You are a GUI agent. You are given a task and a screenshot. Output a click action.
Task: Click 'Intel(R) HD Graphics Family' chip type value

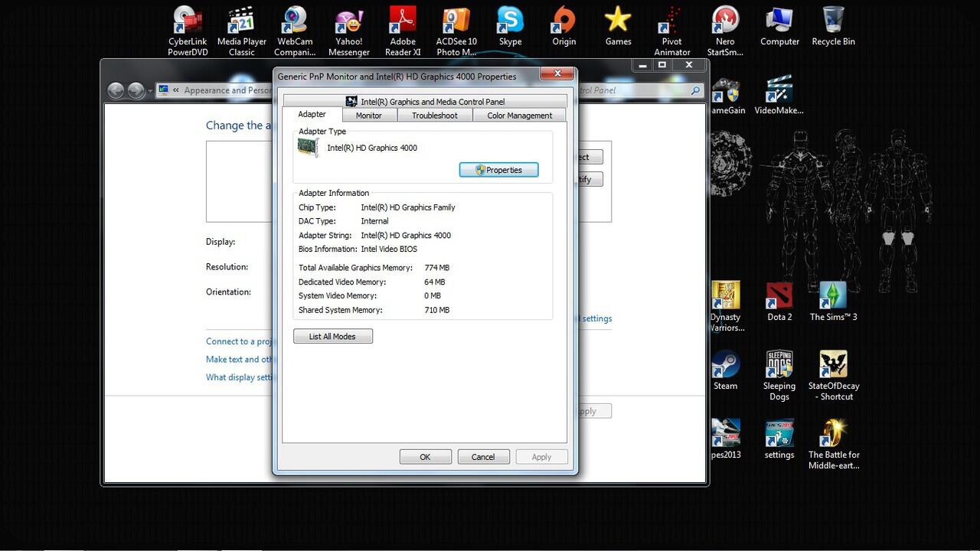[408, 207]
